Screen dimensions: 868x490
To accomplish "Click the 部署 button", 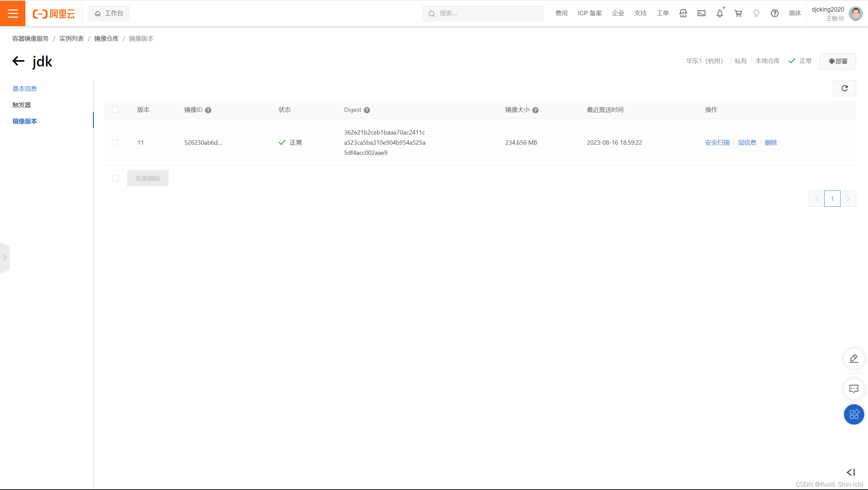I will 838,61.
